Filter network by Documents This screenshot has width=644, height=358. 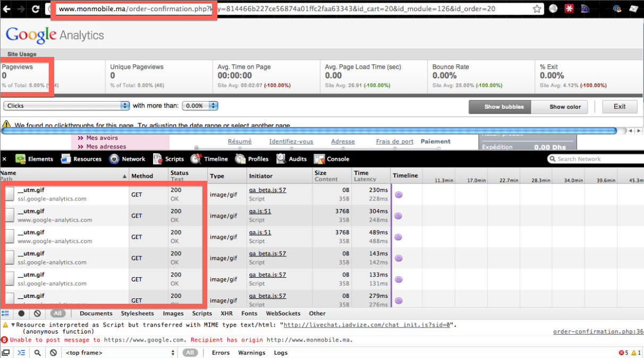pyautogui.click(x=96, y=313)
